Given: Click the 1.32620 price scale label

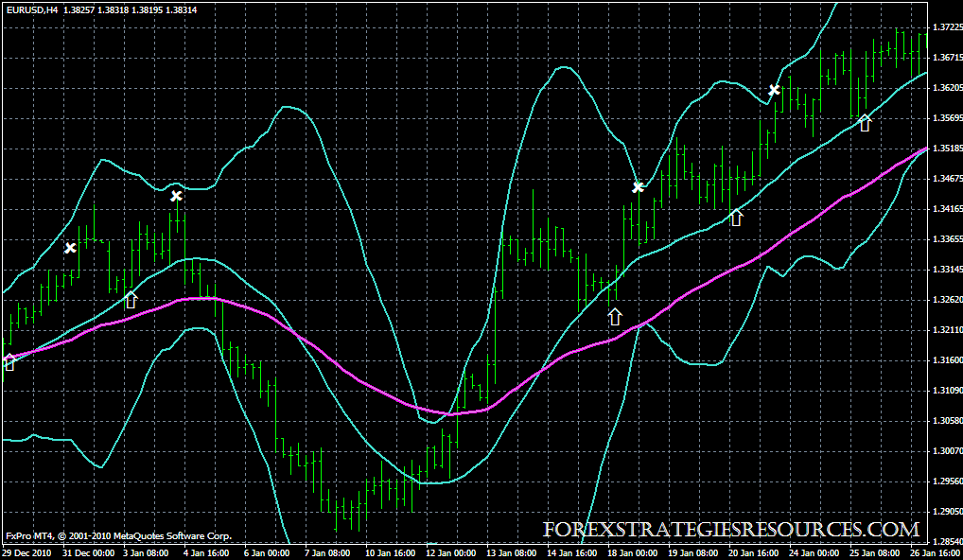Looking at the screenshot, I should tap(946, 300).
